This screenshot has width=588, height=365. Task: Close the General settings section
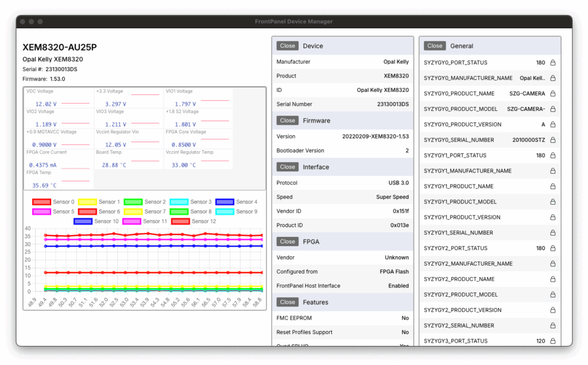click(435, 46)
